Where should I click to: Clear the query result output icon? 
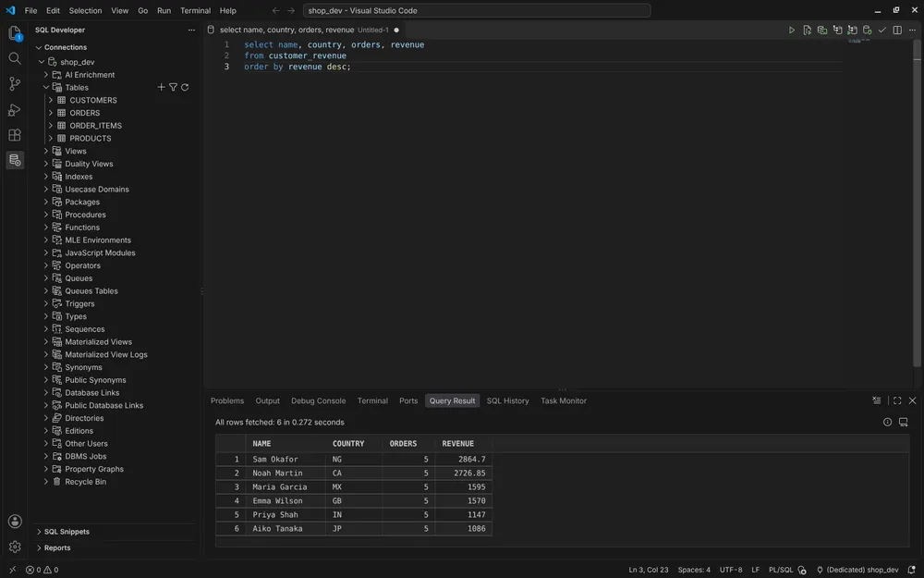pos(877,401)
